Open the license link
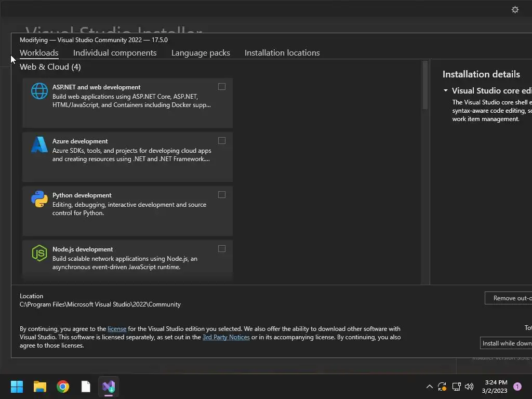 (x=117, y=329)
